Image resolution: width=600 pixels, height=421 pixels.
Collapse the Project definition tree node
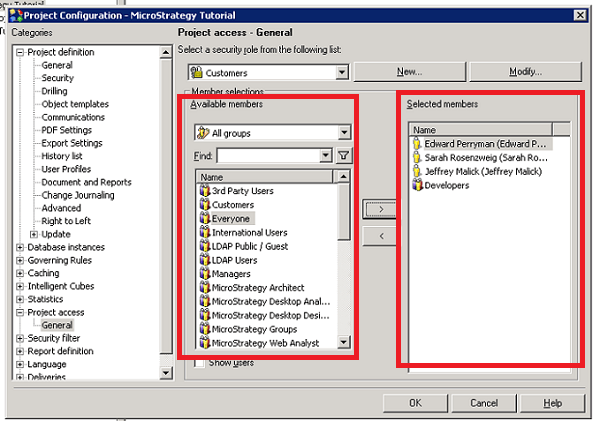pos(20,52)
